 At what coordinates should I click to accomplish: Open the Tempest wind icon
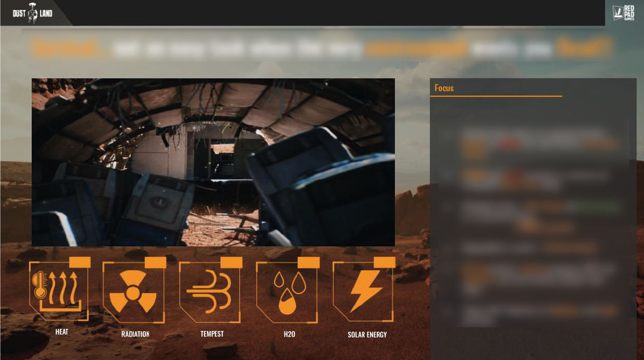click(210, 292)
